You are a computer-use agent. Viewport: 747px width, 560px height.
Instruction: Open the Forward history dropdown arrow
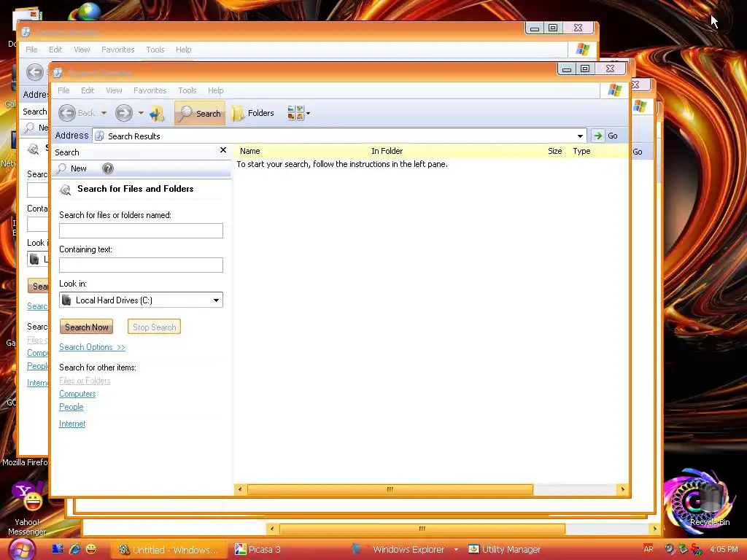pos(141,113)
